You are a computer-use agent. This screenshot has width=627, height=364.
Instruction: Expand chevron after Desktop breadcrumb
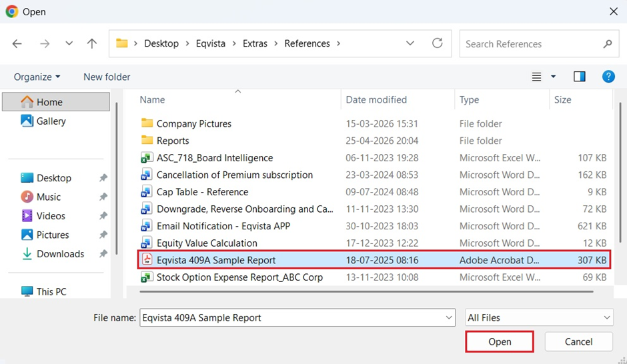pyautogui.click(x=187, y=43)
